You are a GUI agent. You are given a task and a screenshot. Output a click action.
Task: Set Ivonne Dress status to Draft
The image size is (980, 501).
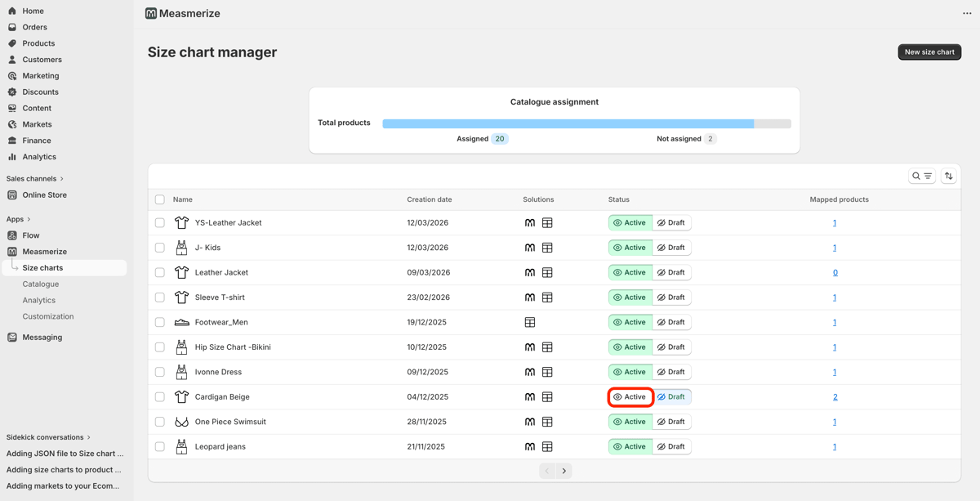tap(671, 373)
